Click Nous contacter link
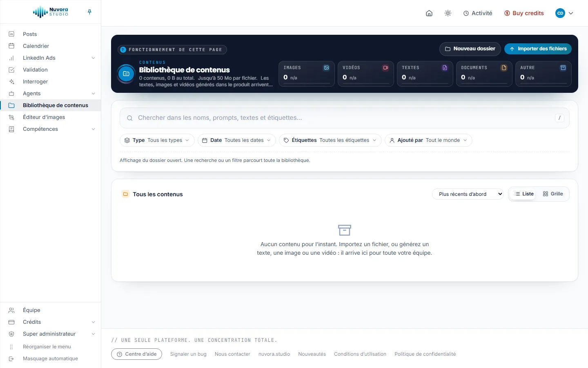This screenshot has width=588, height=368. pos(232,354)
